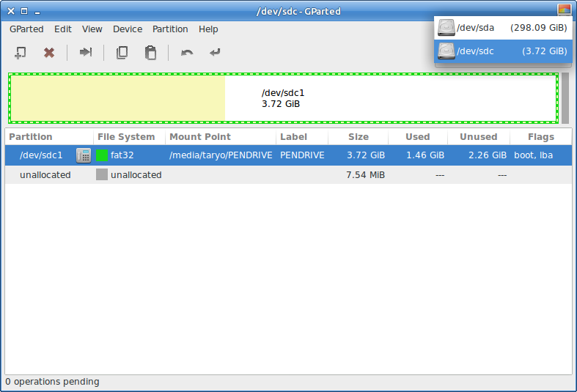This screenshot has width=577, height=392.
Task: Click the 1.46 GiB used cell
Action: click(425, 155)
